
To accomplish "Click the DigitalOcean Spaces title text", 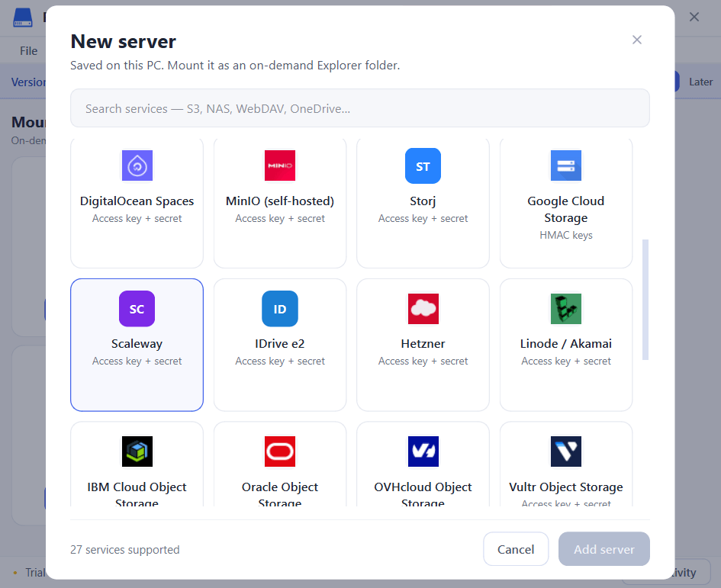I will coord(137,201).
